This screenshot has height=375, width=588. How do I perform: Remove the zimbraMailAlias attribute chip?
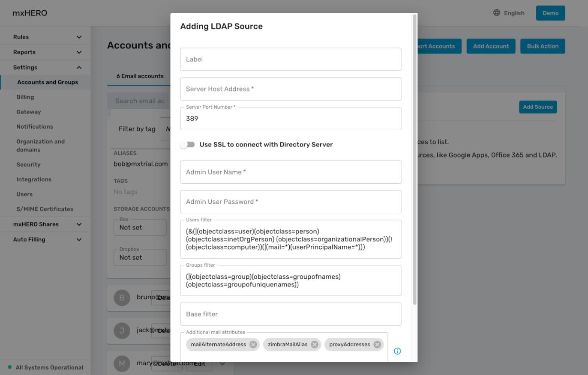tap(315, 345)
